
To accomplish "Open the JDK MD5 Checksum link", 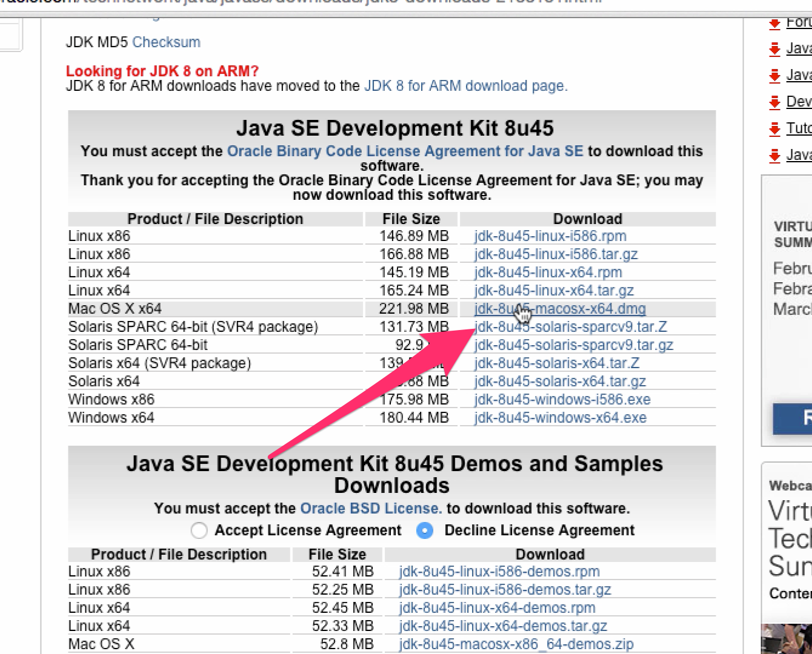I will pos(166,42).
